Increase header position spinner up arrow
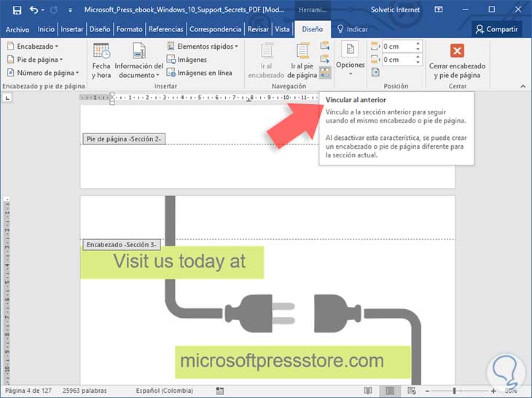The height and width of the screenshot is (398, 532). tap(418, 44)
